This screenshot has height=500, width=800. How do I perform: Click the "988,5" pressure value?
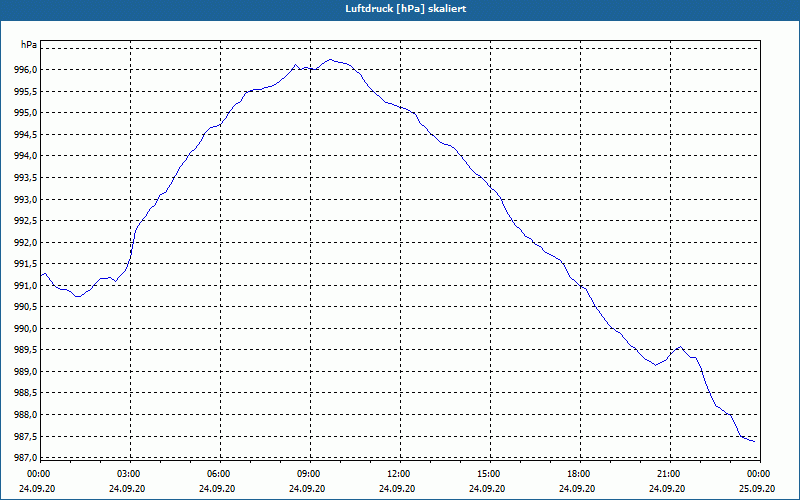(28, 393)
